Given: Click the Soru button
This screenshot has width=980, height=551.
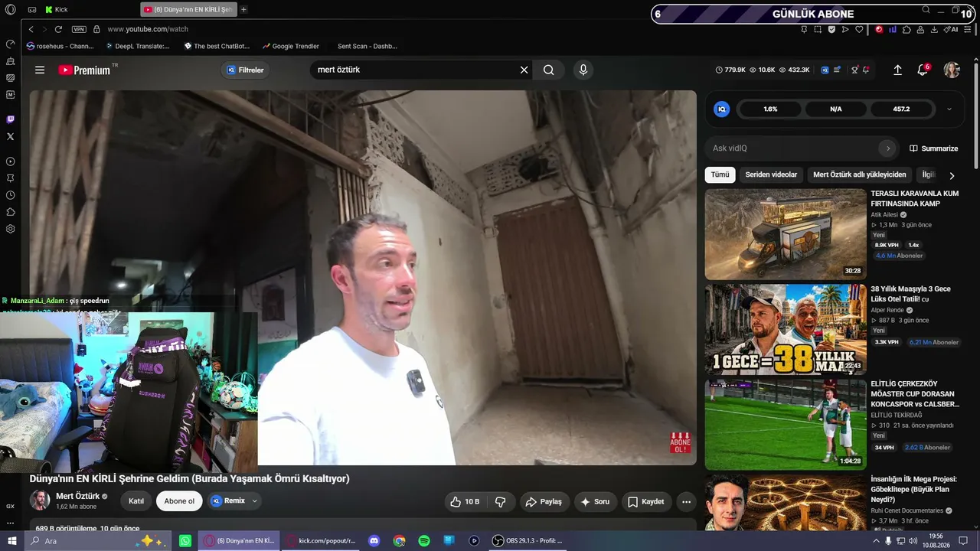Looking at the screenshot, I should tap(595, 501).
